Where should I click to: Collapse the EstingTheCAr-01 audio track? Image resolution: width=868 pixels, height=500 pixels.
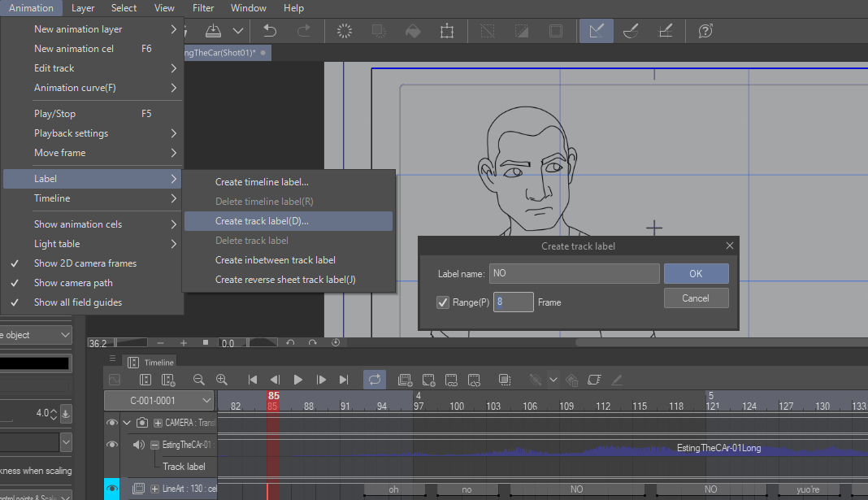(154, 446)
